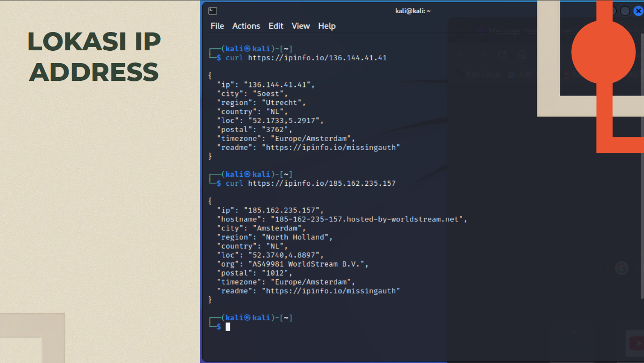
Task: Click the terminal icon in the title bar
Action: (213, 11)
